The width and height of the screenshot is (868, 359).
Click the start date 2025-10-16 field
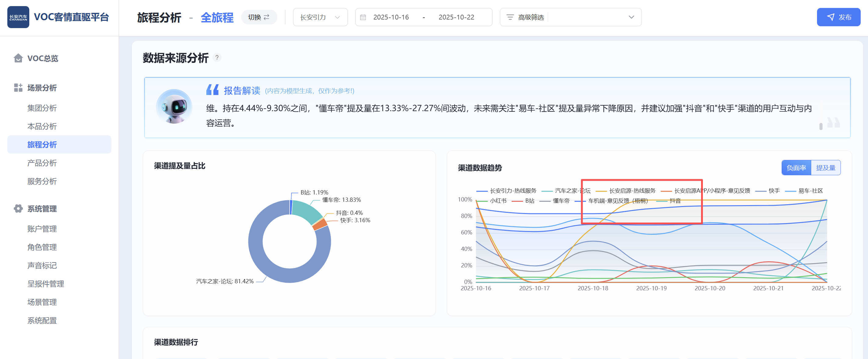[x=391, y=17]
